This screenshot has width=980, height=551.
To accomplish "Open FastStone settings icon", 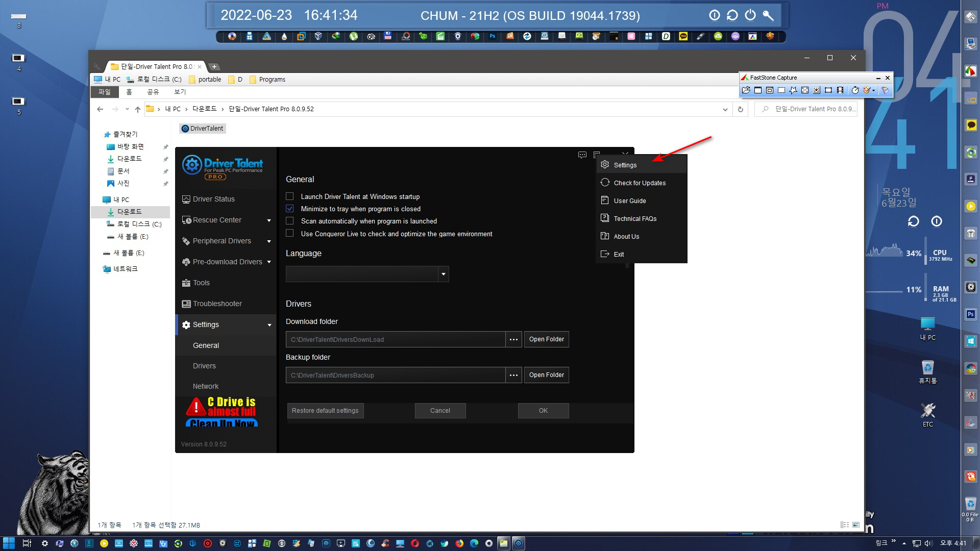I will click(x=885, y=90).
